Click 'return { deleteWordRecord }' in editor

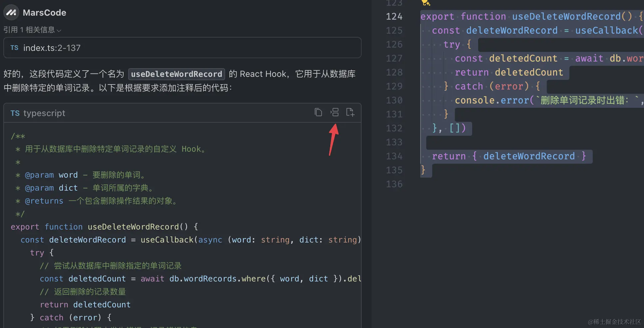[x=509, y=156]
